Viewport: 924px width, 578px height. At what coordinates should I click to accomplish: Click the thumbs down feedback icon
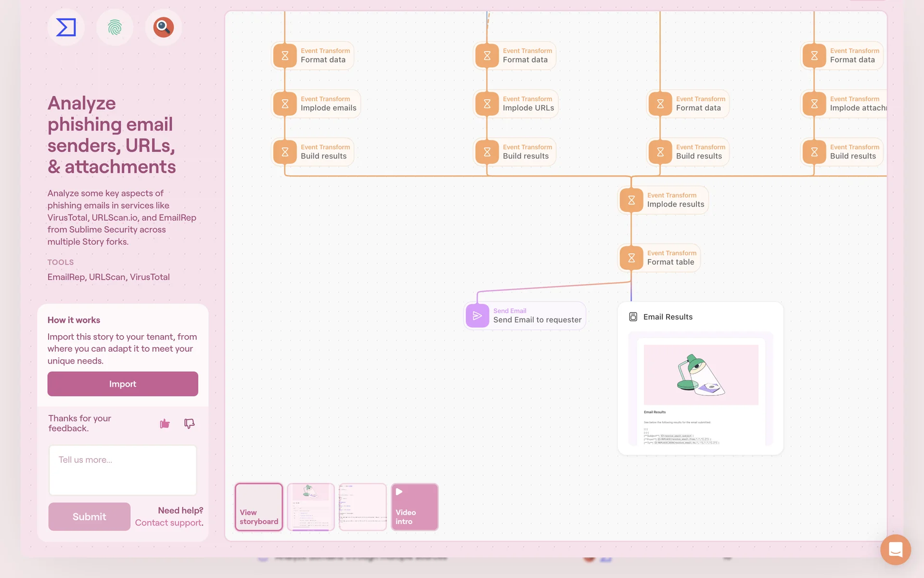tap(189, 423)
